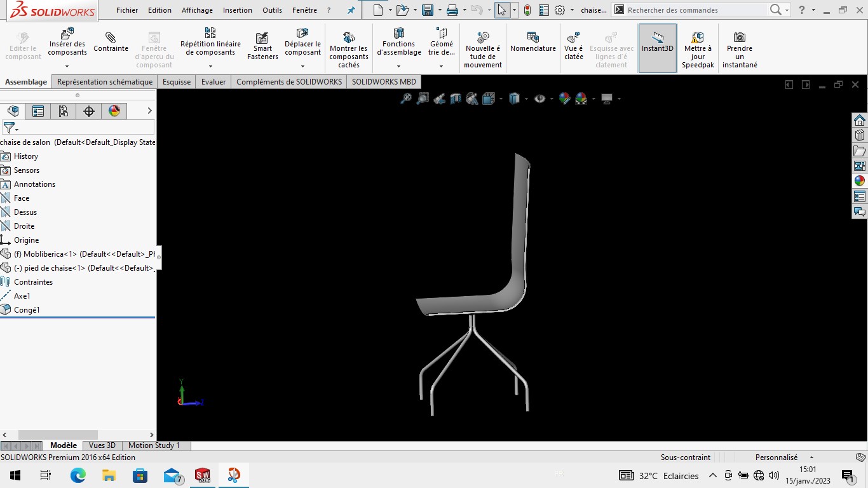Click the Vue éclatée icon
This screenshot has height=488, width=868.
[573, 37]
